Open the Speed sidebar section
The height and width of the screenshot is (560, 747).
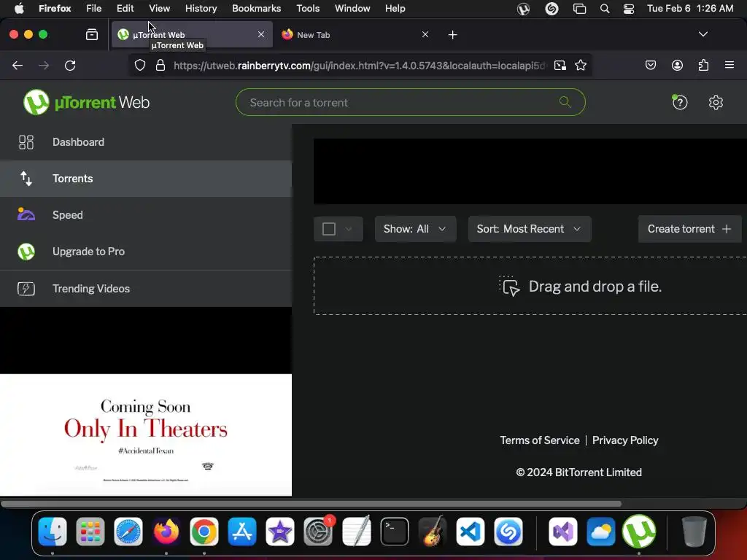(146, 215)
